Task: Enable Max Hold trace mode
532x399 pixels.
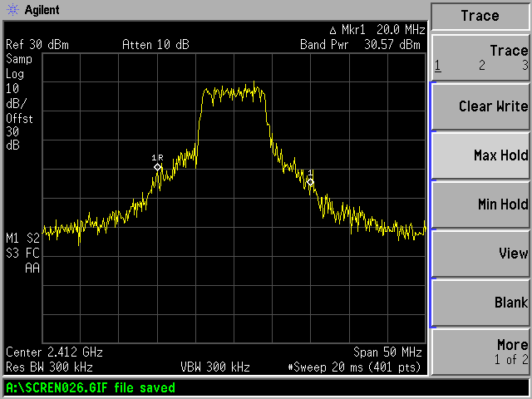Action: [480, 155]
